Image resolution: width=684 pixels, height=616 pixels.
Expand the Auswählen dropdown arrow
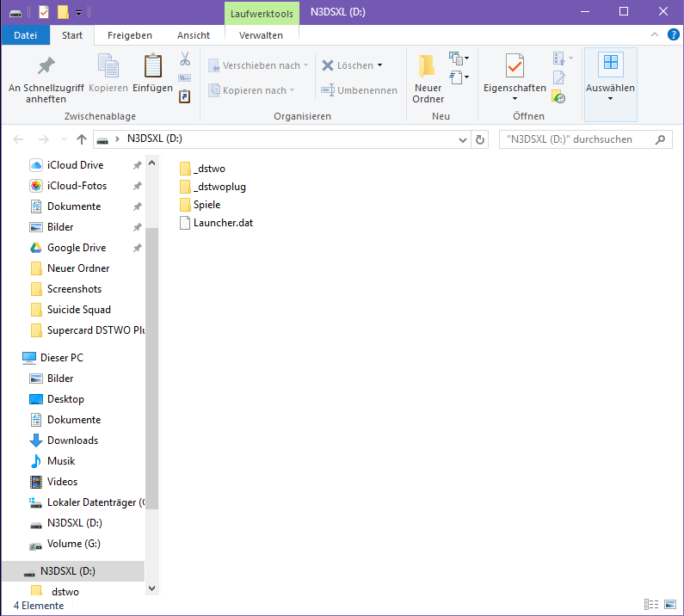pos(610,99)
